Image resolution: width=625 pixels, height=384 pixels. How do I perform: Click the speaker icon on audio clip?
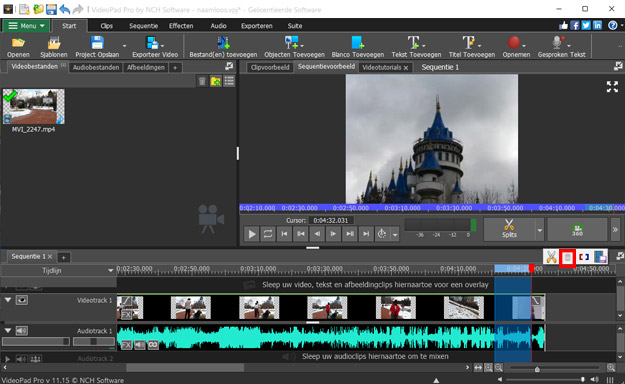(x=140, y=345)
